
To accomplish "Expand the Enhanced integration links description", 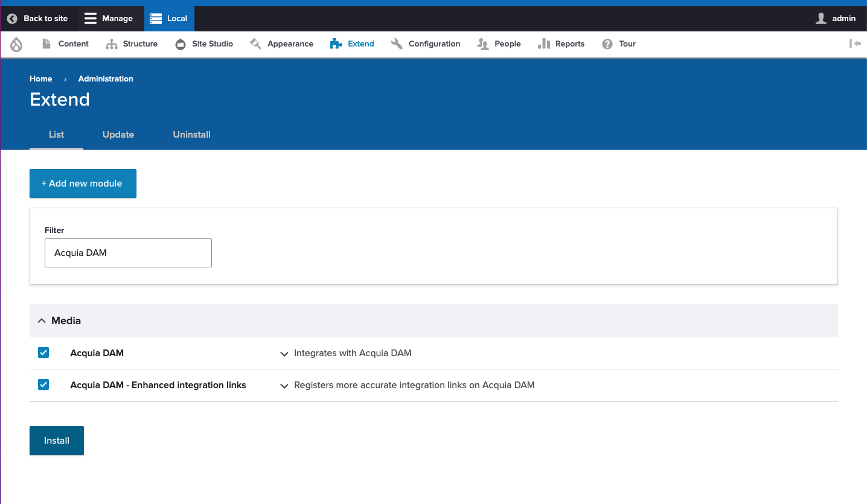I will (284, 386).
